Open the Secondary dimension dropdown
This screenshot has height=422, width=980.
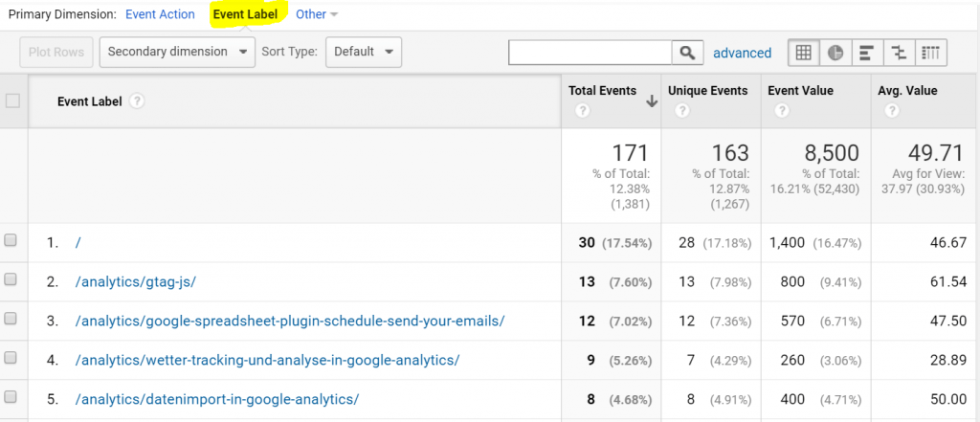pos(177,52)
